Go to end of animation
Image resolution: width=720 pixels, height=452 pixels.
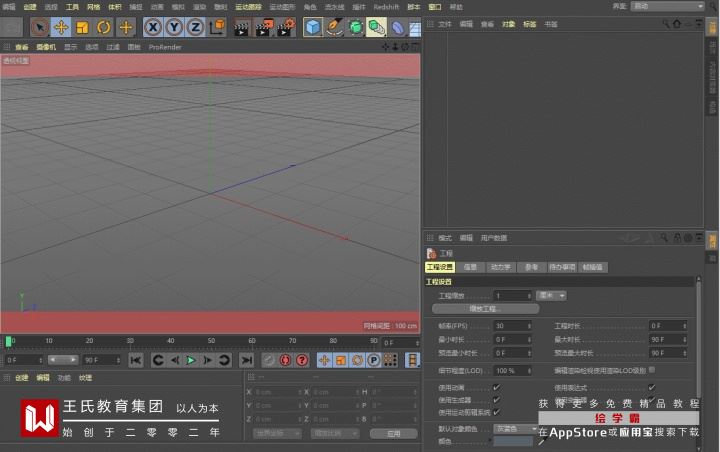(x=247, y=361)
